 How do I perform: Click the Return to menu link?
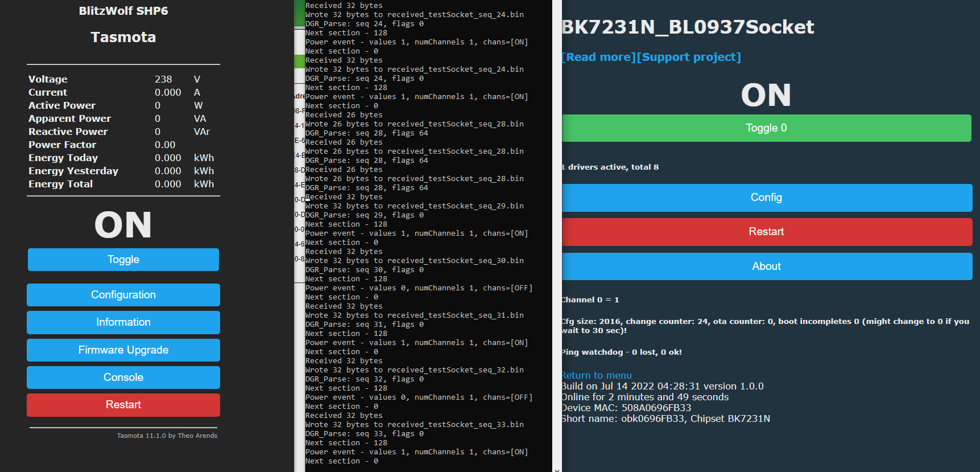[597, 375]
